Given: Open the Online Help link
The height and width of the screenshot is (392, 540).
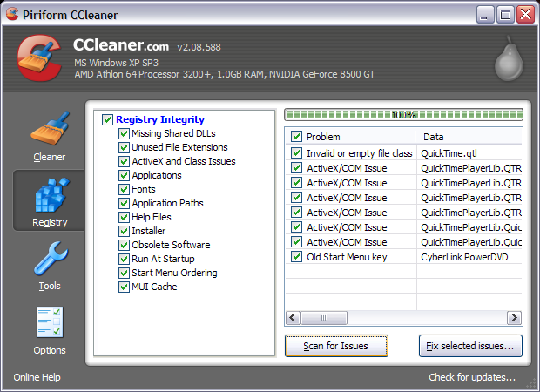Looking at the screenshot, I should coord(37,377).
